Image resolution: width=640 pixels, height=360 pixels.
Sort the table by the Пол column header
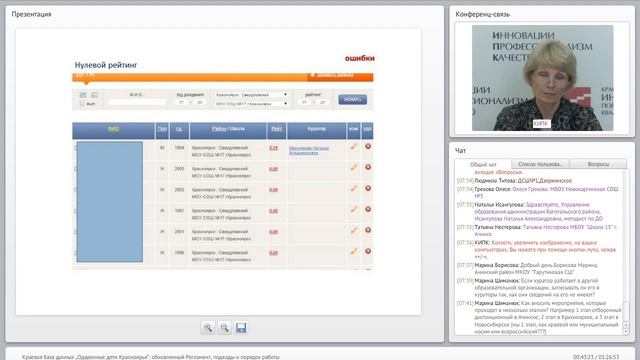click(162, 129)
